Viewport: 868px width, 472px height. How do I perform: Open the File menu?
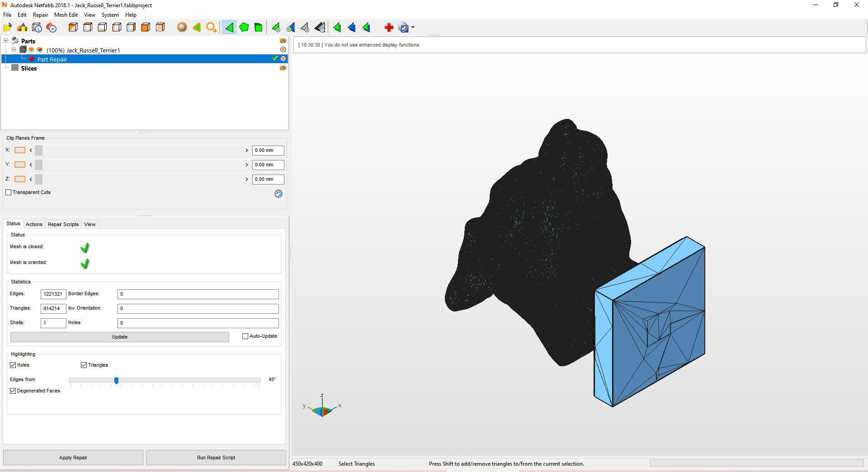point(7,15)
